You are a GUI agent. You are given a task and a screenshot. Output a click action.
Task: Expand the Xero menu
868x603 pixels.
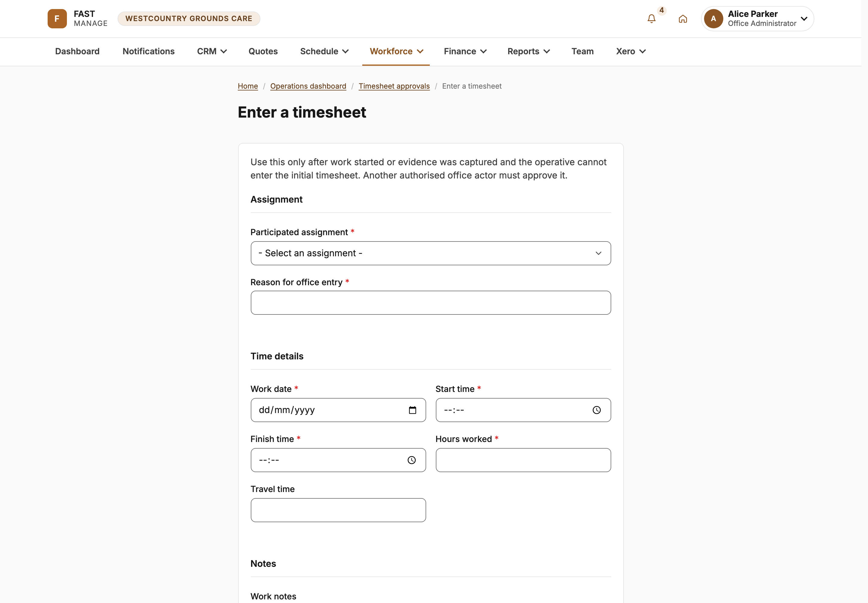tap(631, 51)
